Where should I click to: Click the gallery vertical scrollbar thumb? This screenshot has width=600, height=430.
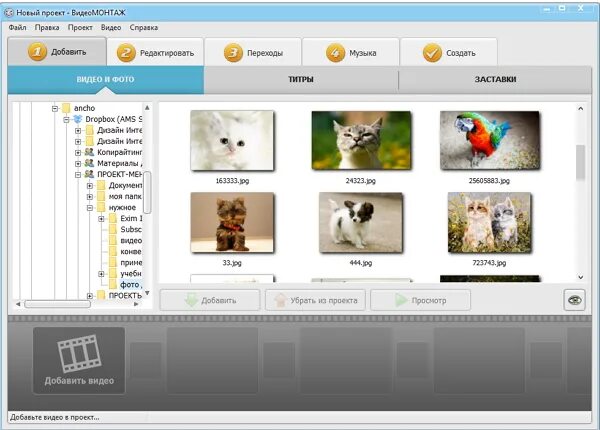pyautogui.click(x=580, y=162)
